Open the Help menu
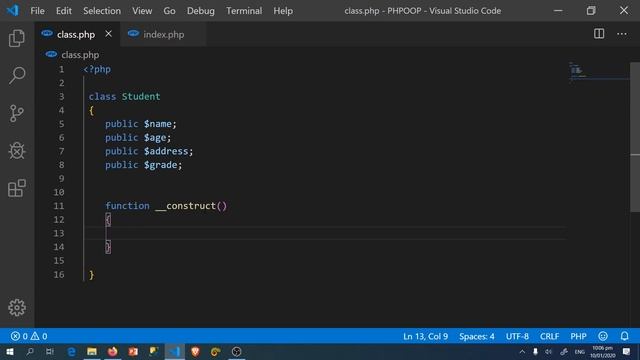 (x=283, y=11)
